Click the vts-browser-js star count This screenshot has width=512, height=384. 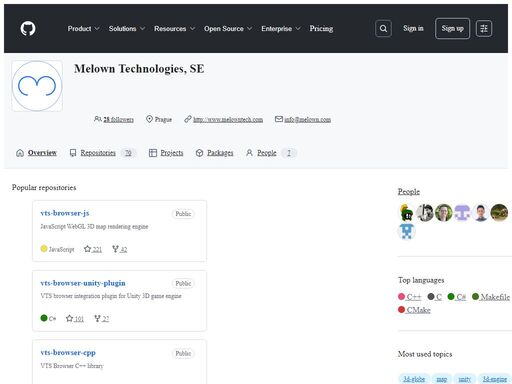[x=97, y=249]
